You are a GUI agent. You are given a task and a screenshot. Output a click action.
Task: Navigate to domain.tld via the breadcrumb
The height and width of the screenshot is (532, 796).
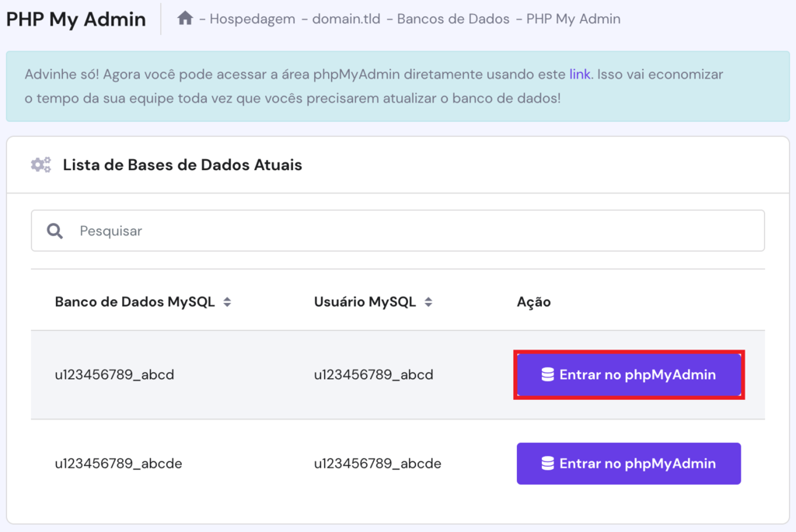(345, 18)
